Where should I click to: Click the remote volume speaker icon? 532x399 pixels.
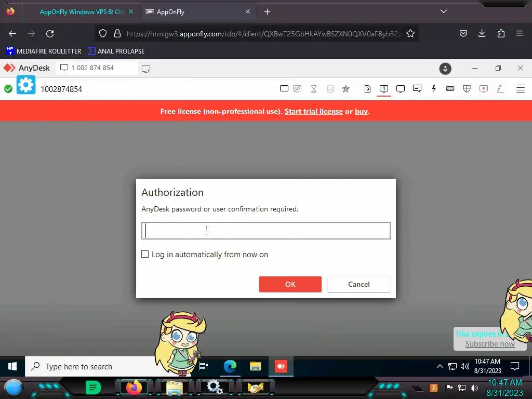(465, 366)
